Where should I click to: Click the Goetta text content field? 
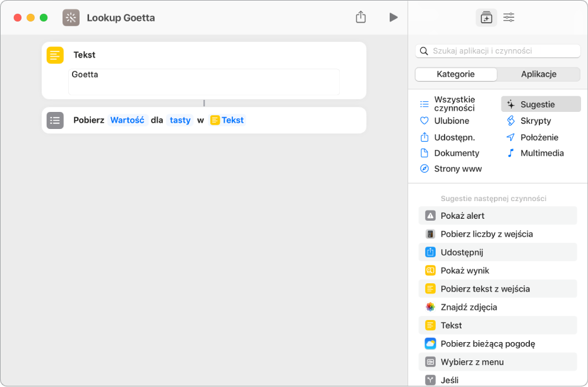pos(204,81)
